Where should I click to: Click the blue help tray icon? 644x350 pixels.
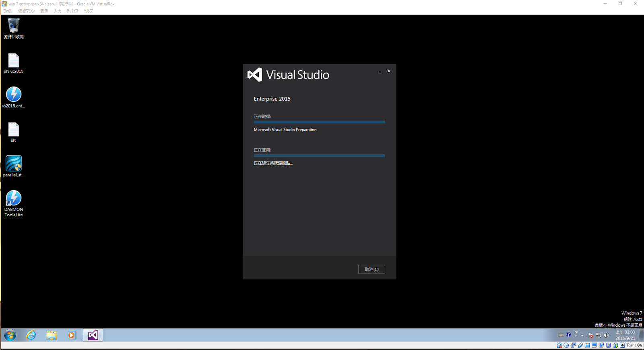pos(568,334)
